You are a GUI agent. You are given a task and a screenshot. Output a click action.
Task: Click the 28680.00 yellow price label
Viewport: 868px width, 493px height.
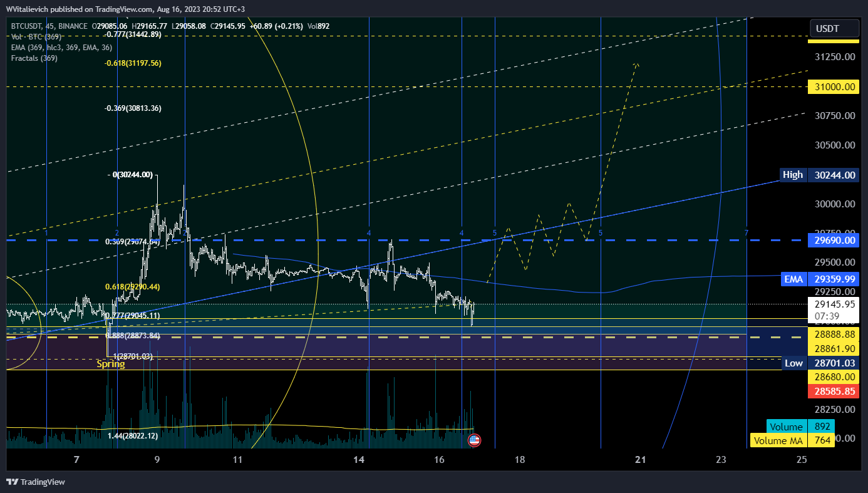(834, 377)
